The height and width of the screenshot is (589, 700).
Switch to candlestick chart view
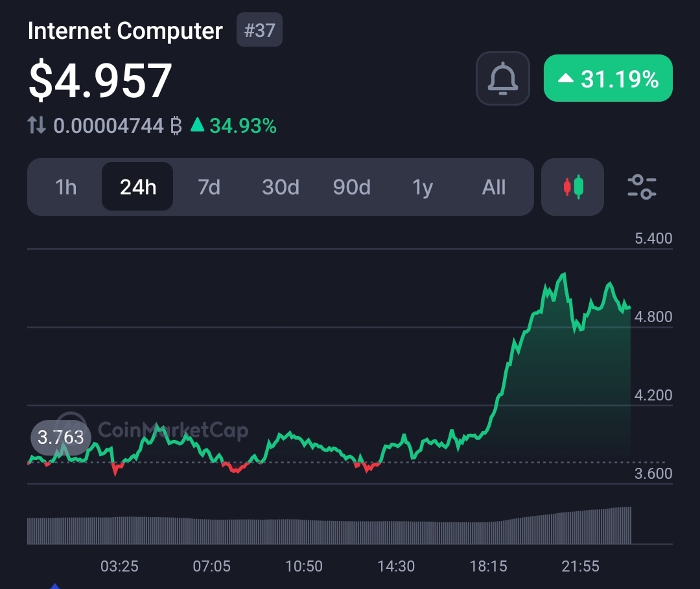point(572,187)
